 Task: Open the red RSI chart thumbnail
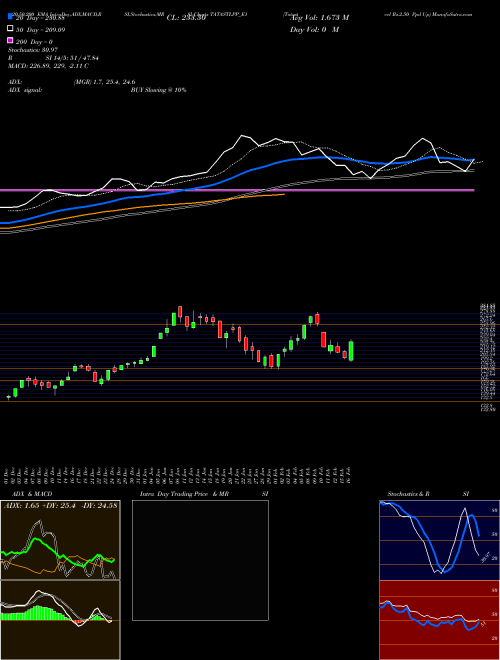tap(440, 620)
